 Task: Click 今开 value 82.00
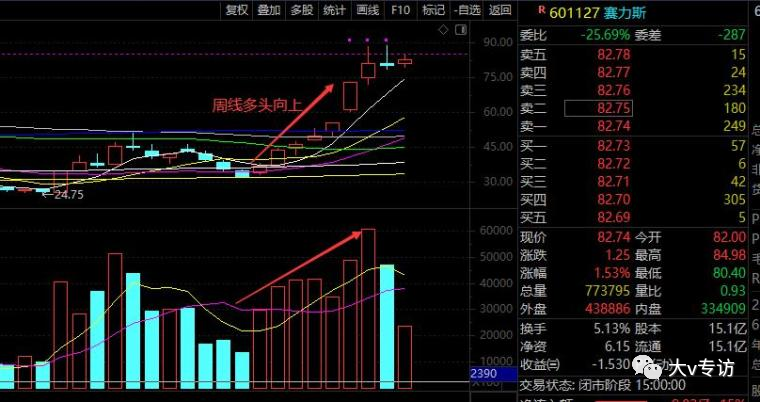pyautogui.click(x=729, y=237)
